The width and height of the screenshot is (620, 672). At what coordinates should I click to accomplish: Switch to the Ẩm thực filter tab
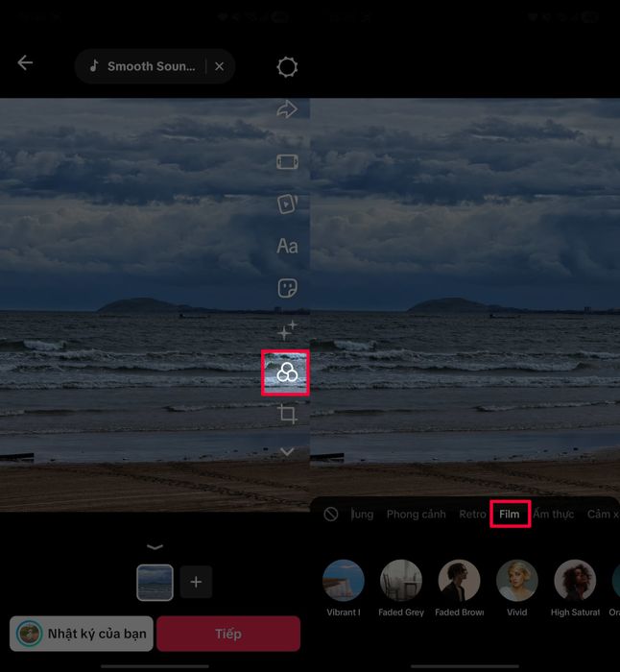click(x=553, y=514)
